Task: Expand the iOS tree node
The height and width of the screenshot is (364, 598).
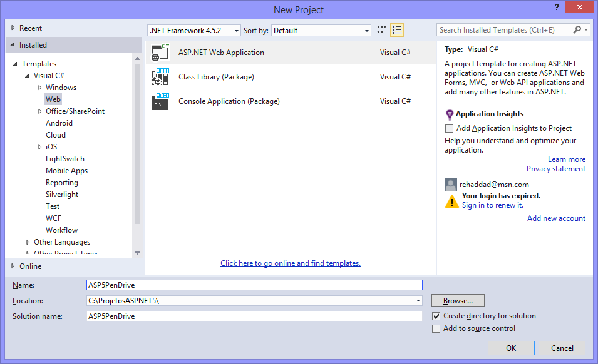Action: pyautogui.click(x=39, y=147)
